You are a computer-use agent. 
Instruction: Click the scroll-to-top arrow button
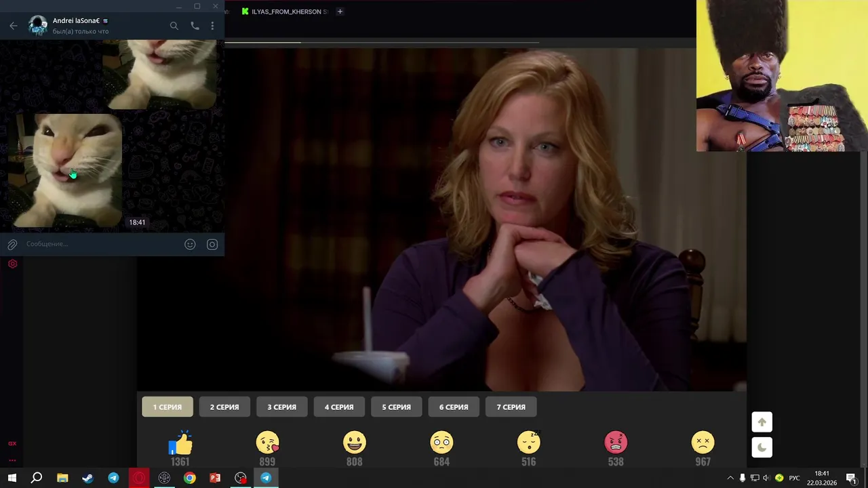point(762,422)
